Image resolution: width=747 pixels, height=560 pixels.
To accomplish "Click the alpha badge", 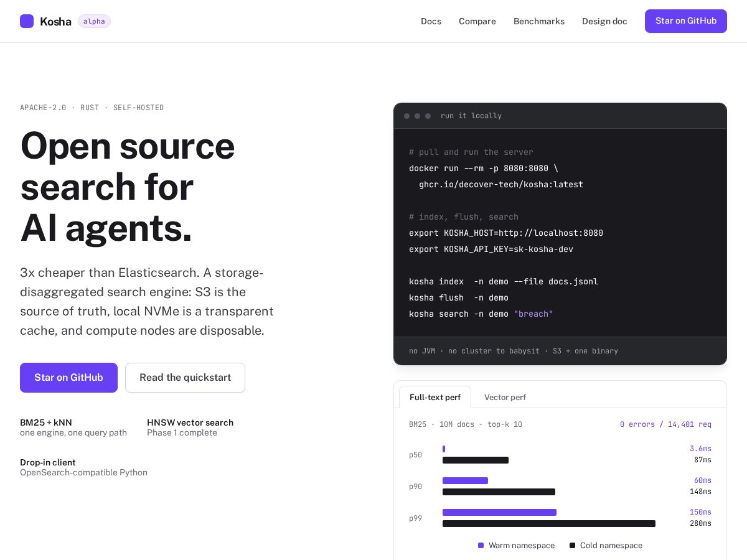I will pyautogui.click(x=94, y=21).
